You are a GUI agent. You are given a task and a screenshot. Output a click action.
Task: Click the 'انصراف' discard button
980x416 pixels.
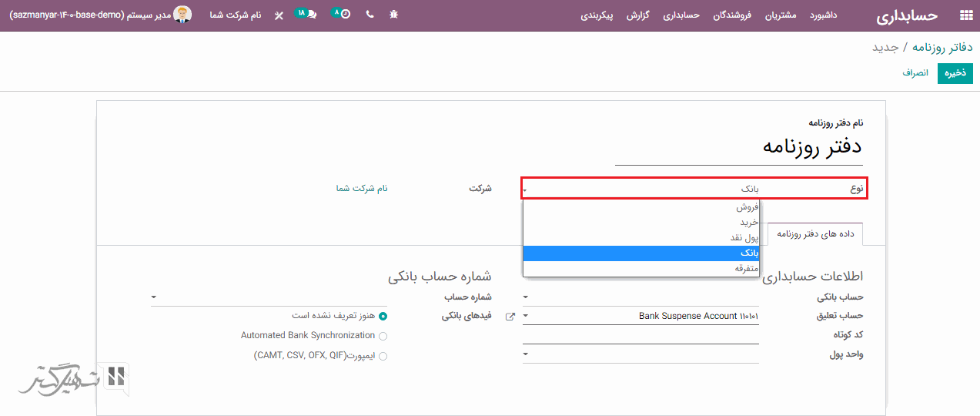(915, 73)
